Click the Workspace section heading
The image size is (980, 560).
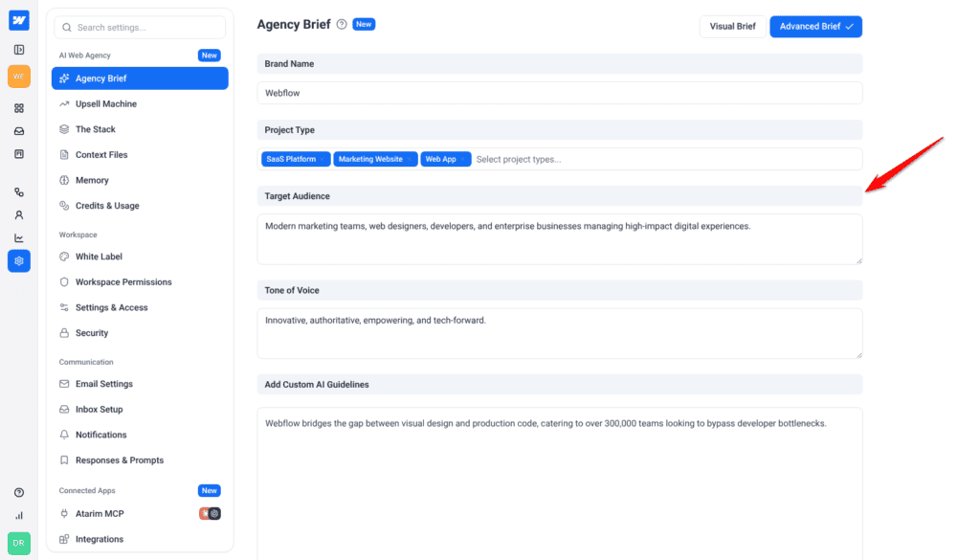[78, 235]
